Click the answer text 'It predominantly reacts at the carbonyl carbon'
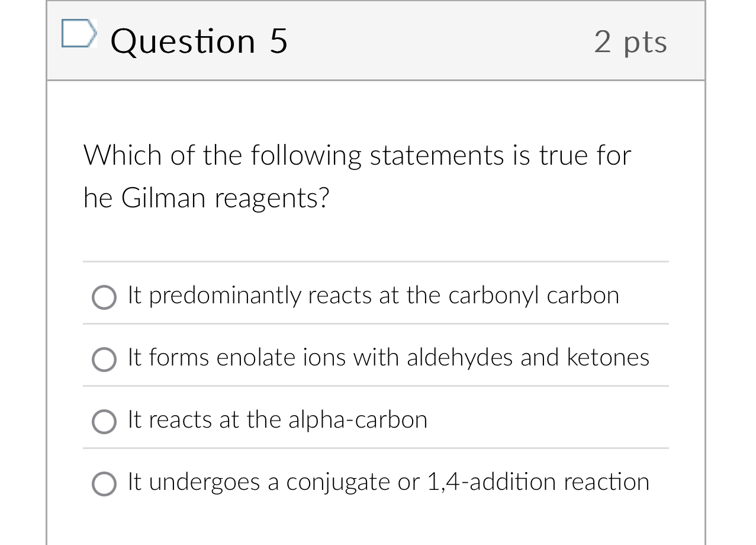Screen dimensions: 756x545 tap(373, 294)
